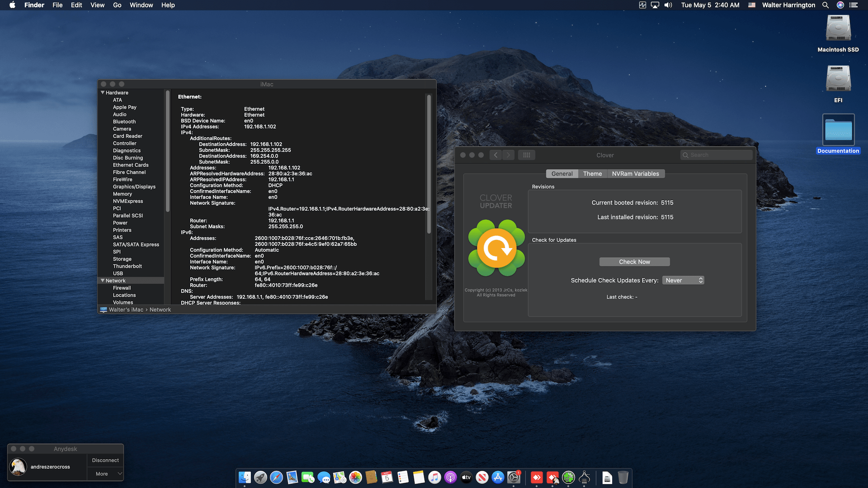Screen dimensions: 868x488
Task: Disconnect the Anydesk session
Action: [x=105, y=460]
